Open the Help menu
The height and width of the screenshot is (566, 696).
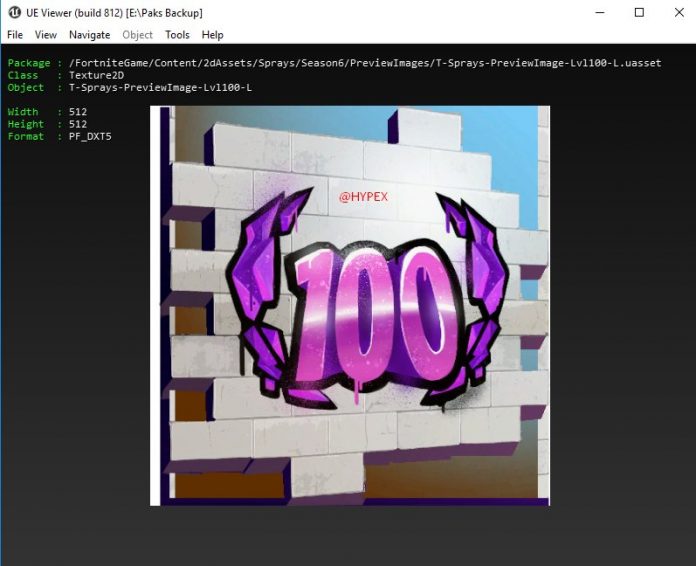(x=212, y=35)
